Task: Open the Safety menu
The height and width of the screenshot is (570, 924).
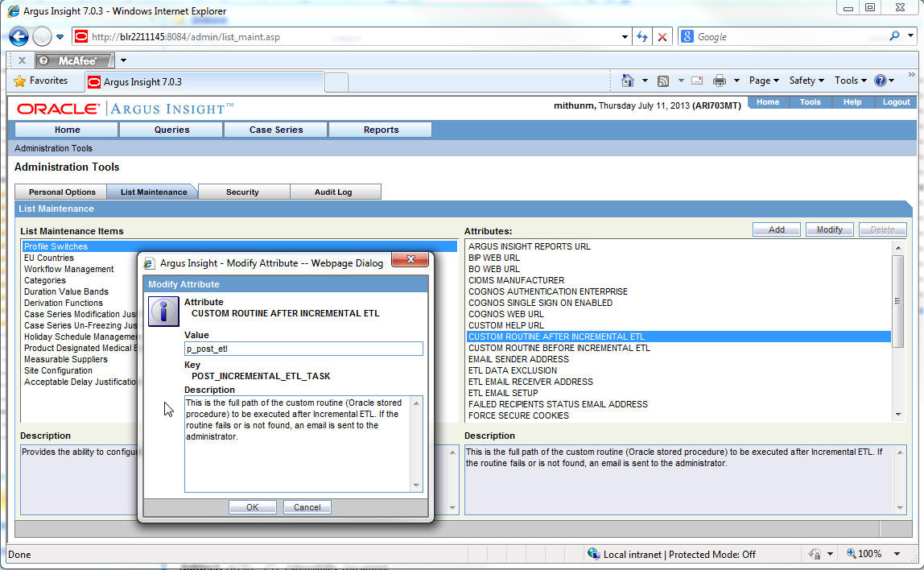Action: [x=806, y=81]
